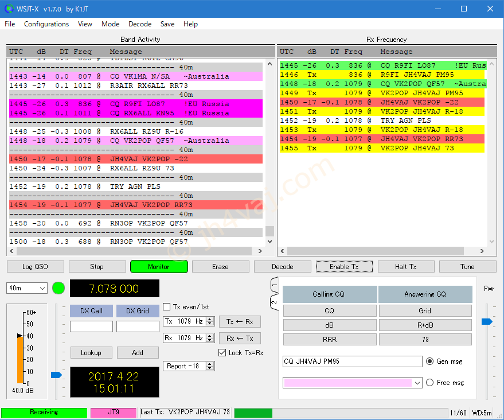Image resolution: width=504 pixels, height=420 pixels.
Task: Click the R+dB message button
Action: coord(425,325)
